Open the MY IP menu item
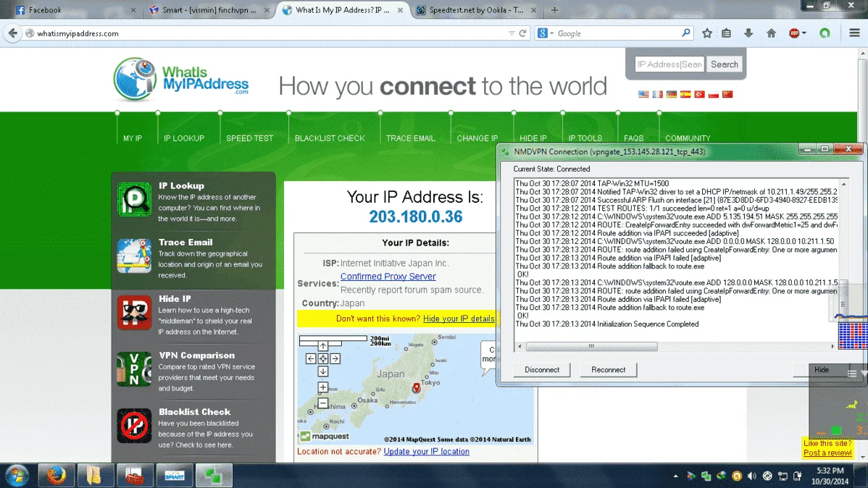Viewport: 868px width, 488px height. (x=133, y=138)
